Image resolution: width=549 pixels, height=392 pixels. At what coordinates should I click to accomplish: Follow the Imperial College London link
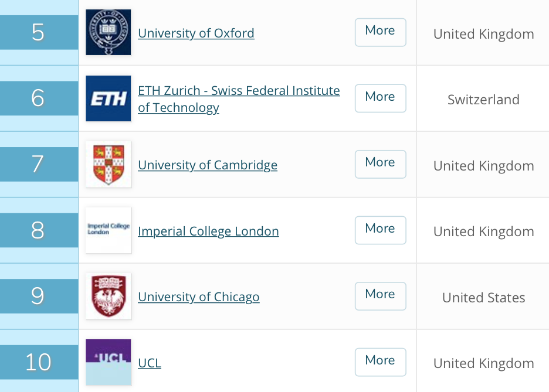[x=208, y=231]
